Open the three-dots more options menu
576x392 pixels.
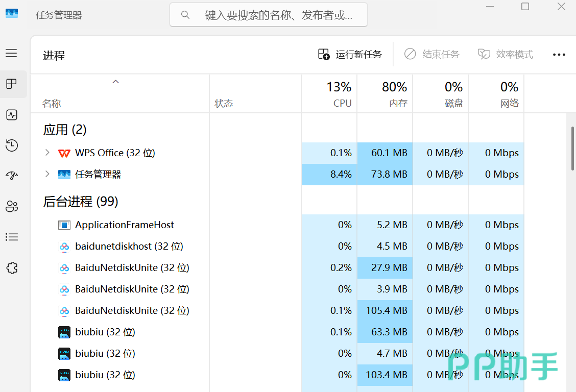pyautogui.click(x=559, y=55)
